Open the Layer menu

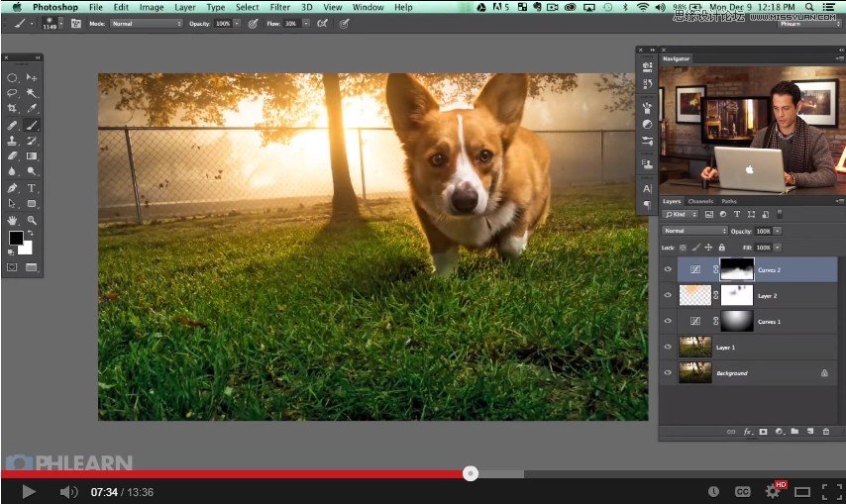pyautogui.click(x=184, y=7)
